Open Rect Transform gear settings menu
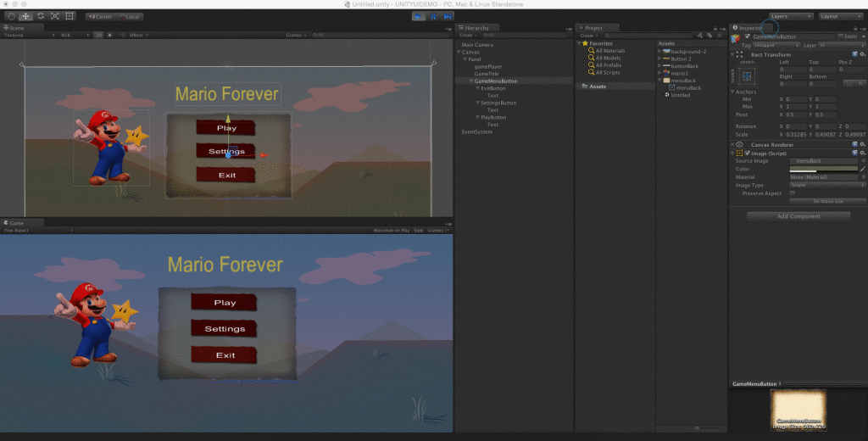Image resolution: width=868 pixels, height=441 pixels. pyautogui.click(x=862, y=54)
